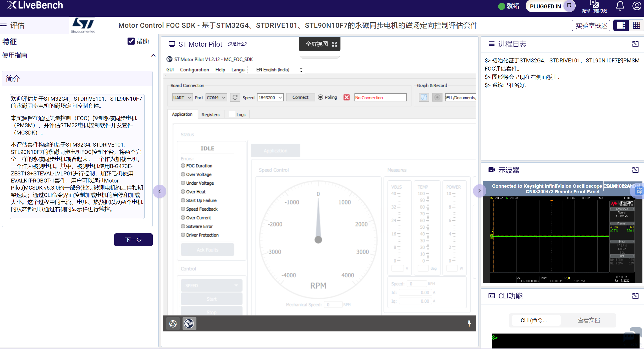Image resolution: width=644 pixels, height=349 pixels.
Task: Click the 下一步 button
Action: 133,240
